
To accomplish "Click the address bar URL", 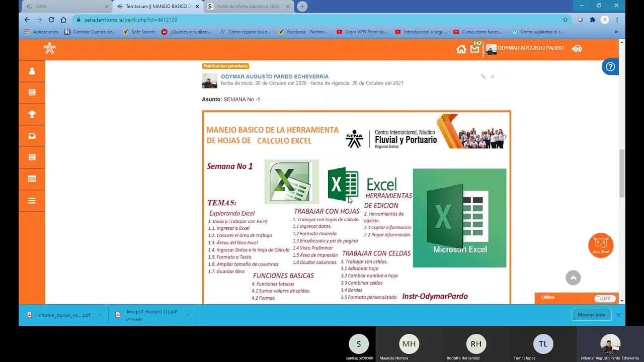I will coord(131,20).
